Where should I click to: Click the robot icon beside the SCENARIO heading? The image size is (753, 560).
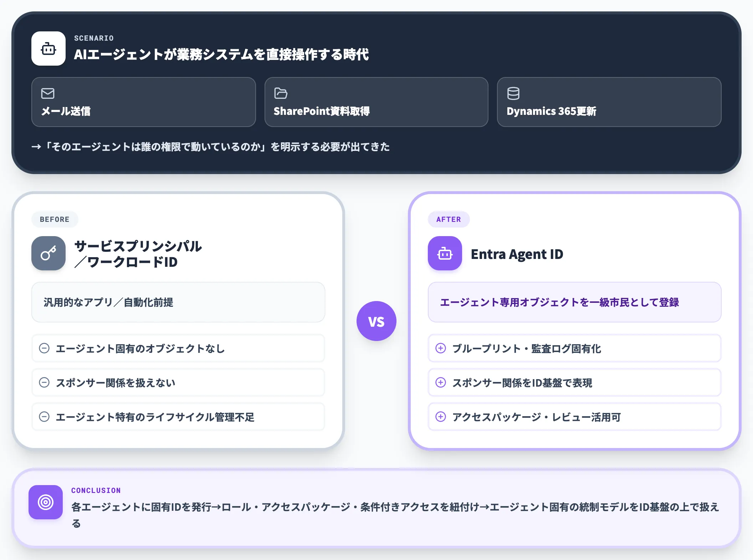[48, 49]
